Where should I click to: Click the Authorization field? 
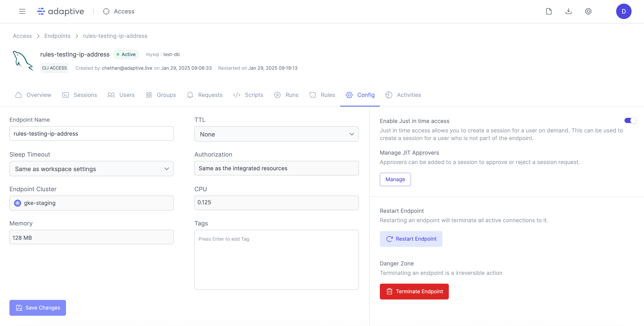tap(277, 168)
